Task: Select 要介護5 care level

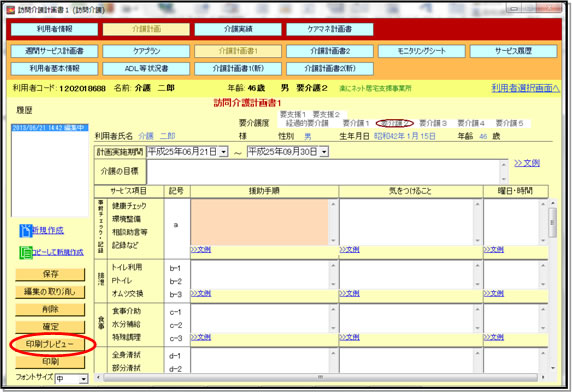Action: [509, 124]
